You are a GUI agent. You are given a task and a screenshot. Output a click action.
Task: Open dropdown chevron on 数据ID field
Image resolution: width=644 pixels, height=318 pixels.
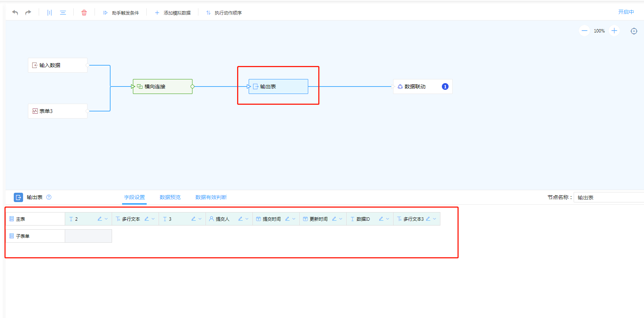click(388, 219)
